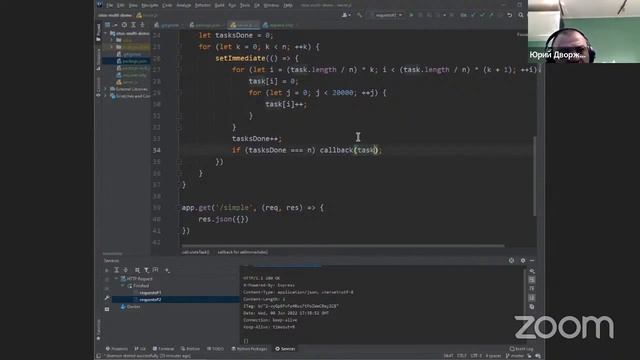The width and height of the screenshot is (640, 360).
Task: Click the wrench settings icon in Services sidebar
Action: tap(107, 298)
